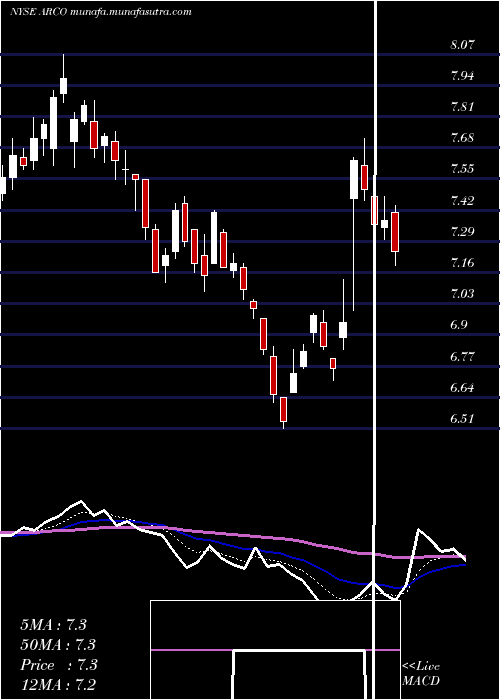Click the 50MA : 7.3 readout
This screenshot has height=700, width=500.
[x=58, y=645]
